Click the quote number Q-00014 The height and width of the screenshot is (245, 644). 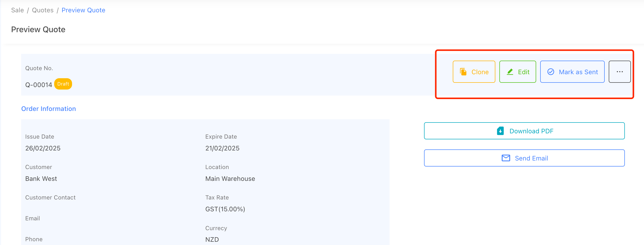point(39,85)
